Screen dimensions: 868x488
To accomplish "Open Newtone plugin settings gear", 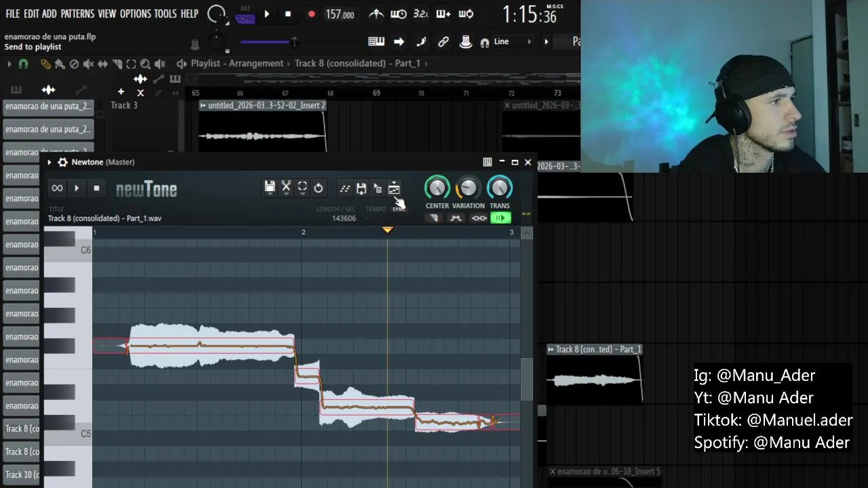I will tap(62, 163).
